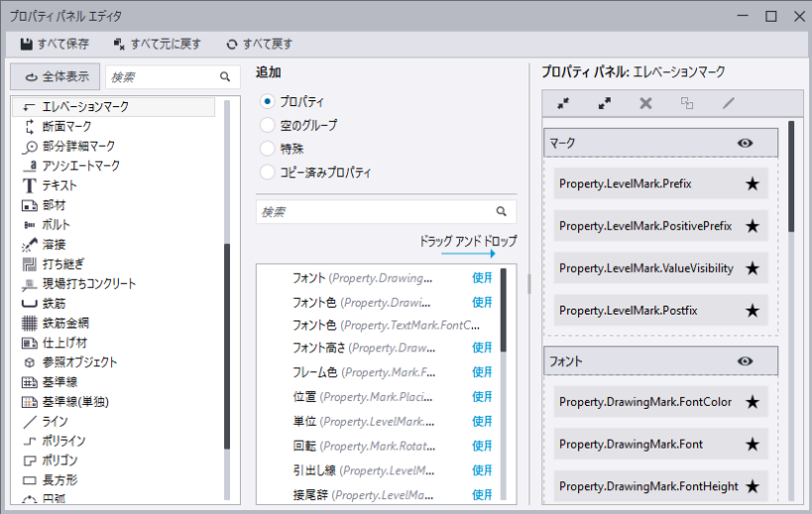The image size is (812, 514).
Task: Toggle star for Property.DrawingMark.FontColor
Action: pyautogui.click(x=753, y=402)
